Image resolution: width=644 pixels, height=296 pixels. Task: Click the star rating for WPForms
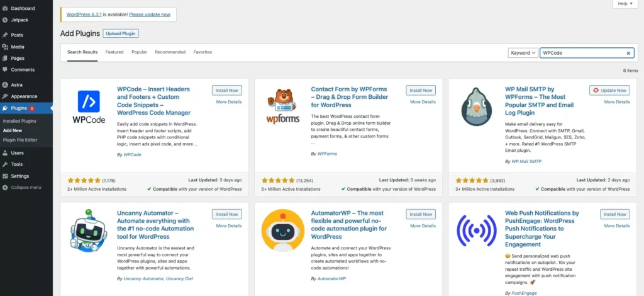pyautogui.click(x=278, y=180)
